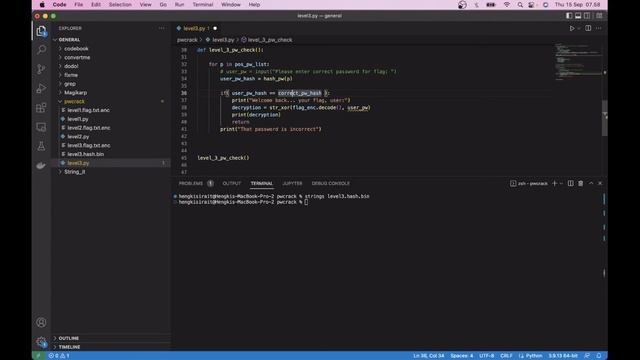The width and height of the screenshot is (640, 360).
Task: Add a new terminal with plus
Action: coord(554,183)
